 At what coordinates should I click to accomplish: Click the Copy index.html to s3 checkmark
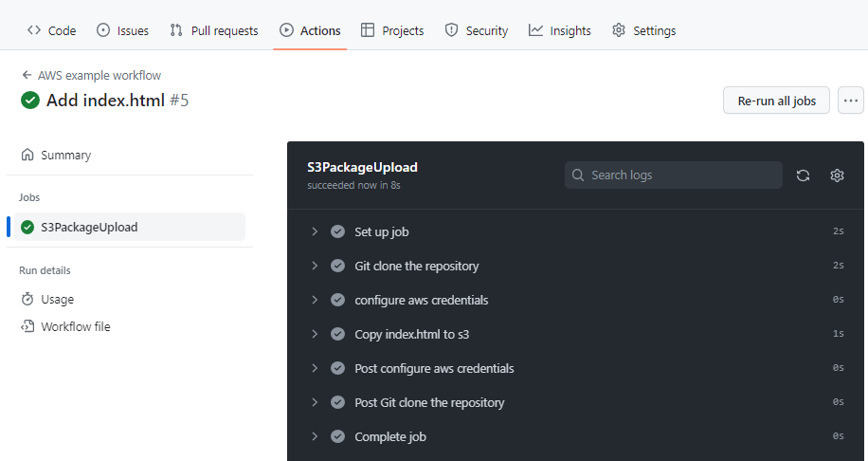[x=337, y=334]
